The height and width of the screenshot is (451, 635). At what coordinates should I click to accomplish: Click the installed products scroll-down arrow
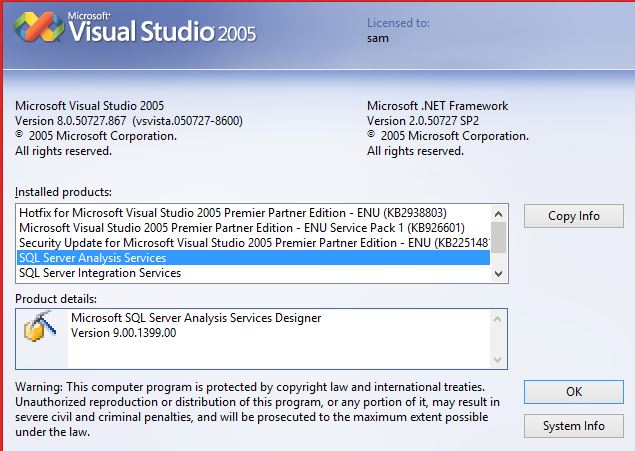point(499,273)
